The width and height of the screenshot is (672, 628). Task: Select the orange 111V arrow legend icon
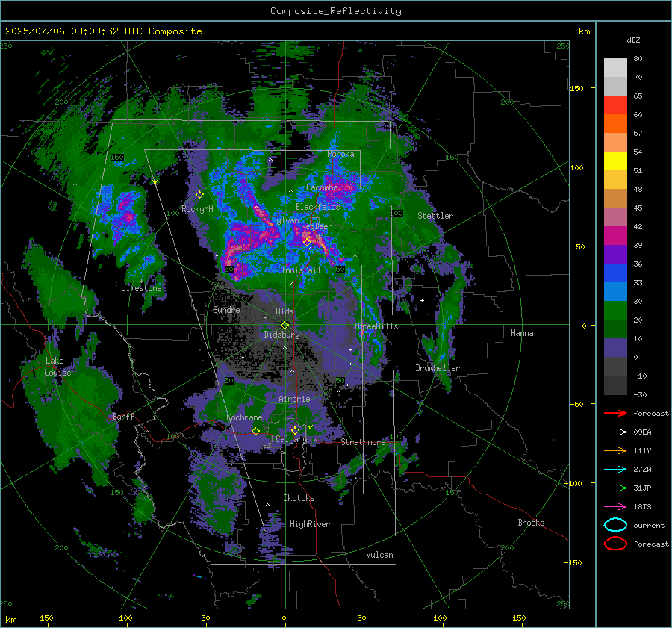615,450
